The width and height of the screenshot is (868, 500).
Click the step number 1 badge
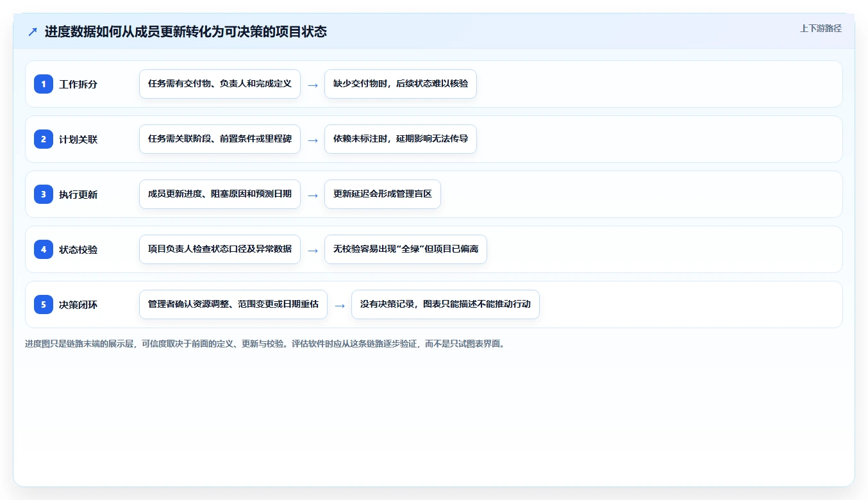point(44,84)
